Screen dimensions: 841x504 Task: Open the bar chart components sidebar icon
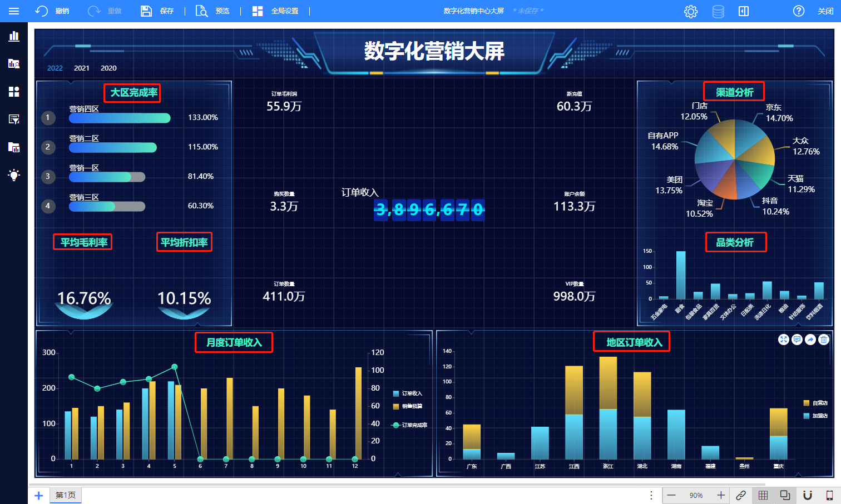coord(14,36)
